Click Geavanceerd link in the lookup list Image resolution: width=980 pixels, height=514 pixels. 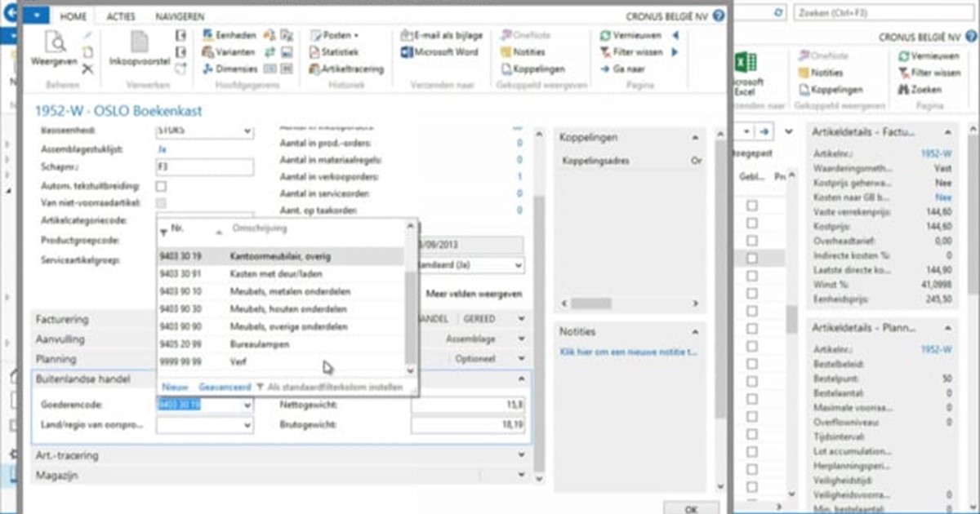(x=225, y=386)
